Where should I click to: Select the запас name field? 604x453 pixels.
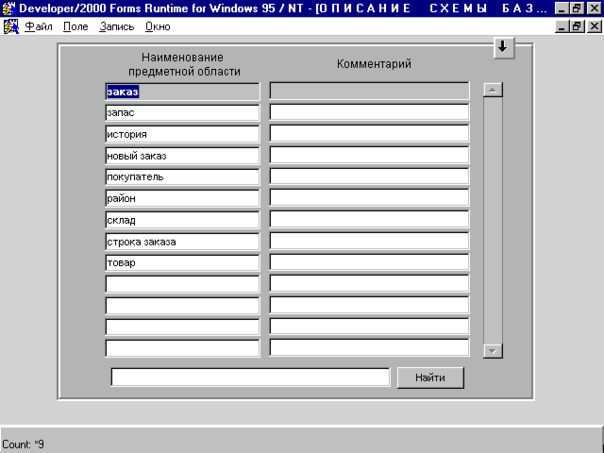183,113
